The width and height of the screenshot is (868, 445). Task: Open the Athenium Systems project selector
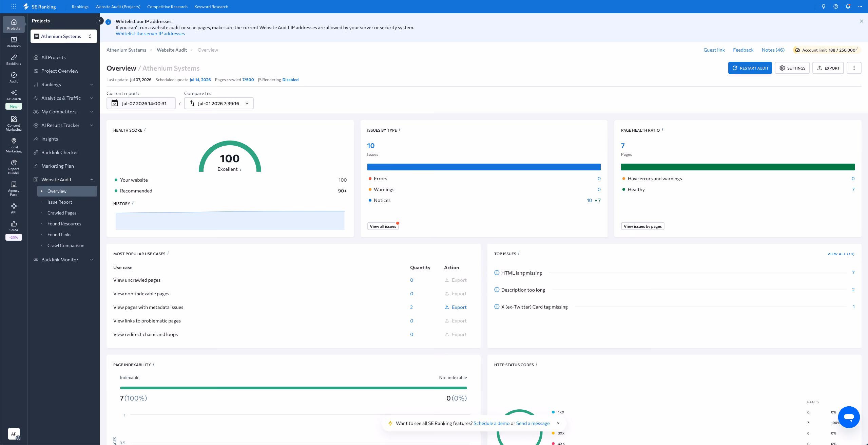(64, 36)
